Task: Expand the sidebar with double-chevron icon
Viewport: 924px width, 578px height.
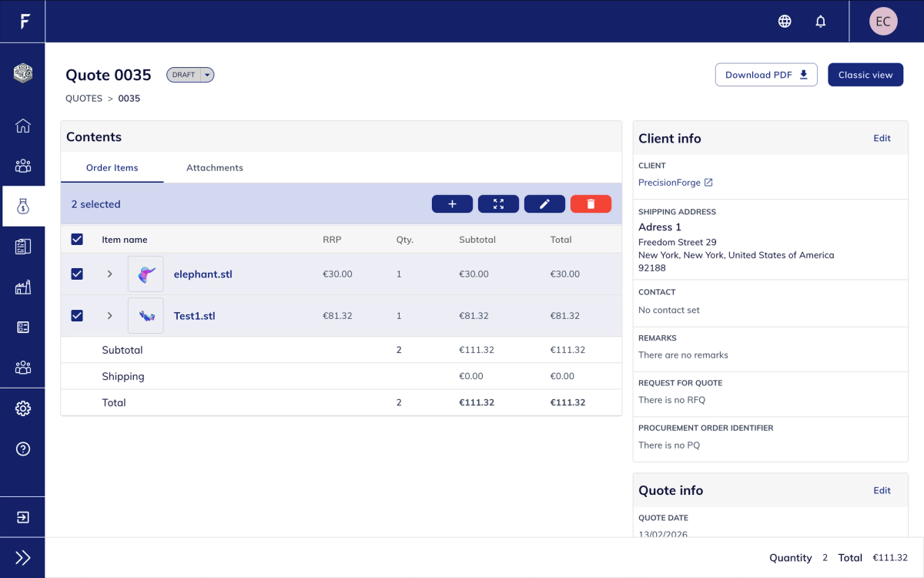Action: pyautogui.click(x=23, y=558)
